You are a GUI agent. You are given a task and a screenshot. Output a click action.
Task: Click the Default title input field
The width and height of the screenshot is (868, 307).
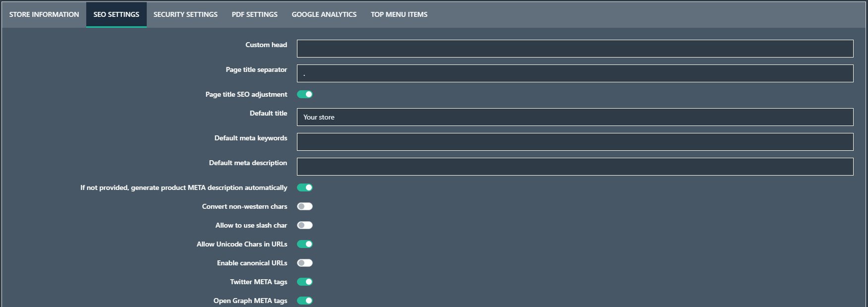575,117
